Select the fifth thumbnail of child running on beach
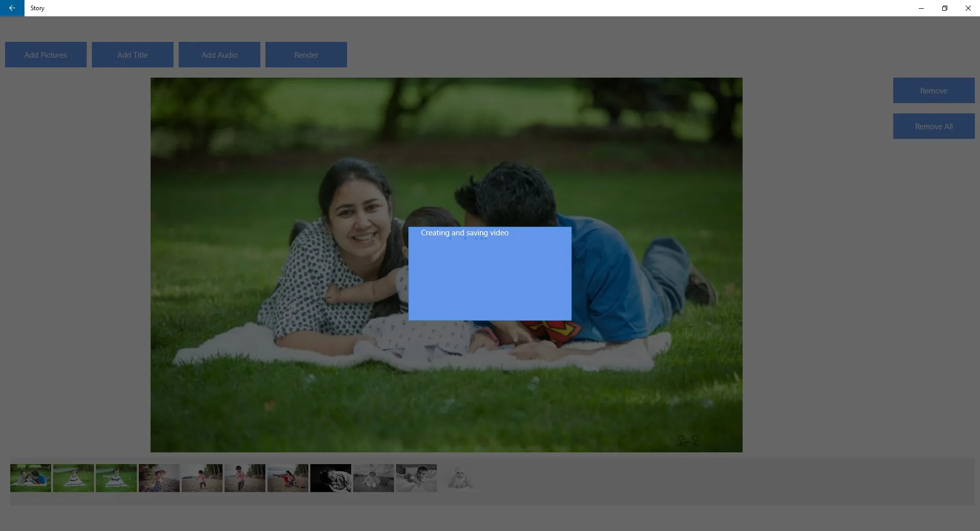The height and width of the screenshot is (531, 980). tap(202, 478)
